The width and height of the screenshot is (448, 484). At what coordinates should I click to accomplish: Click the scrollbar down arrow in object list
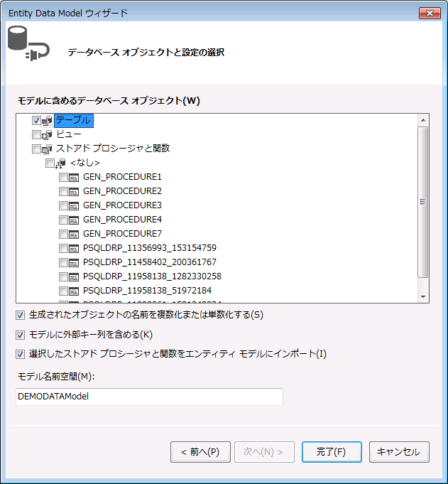[x=422, y=296]
